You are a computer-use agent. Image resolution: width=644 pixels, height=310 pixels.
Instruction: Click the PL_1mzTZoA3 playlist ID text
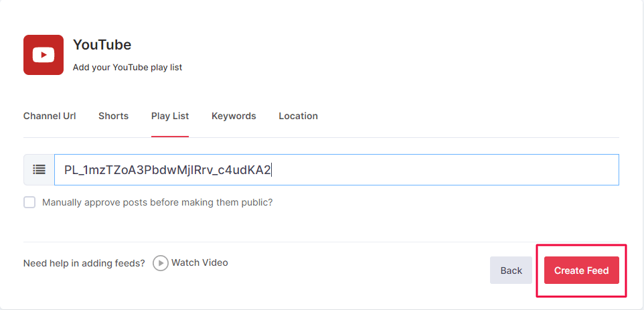click(x=167, y=170)
